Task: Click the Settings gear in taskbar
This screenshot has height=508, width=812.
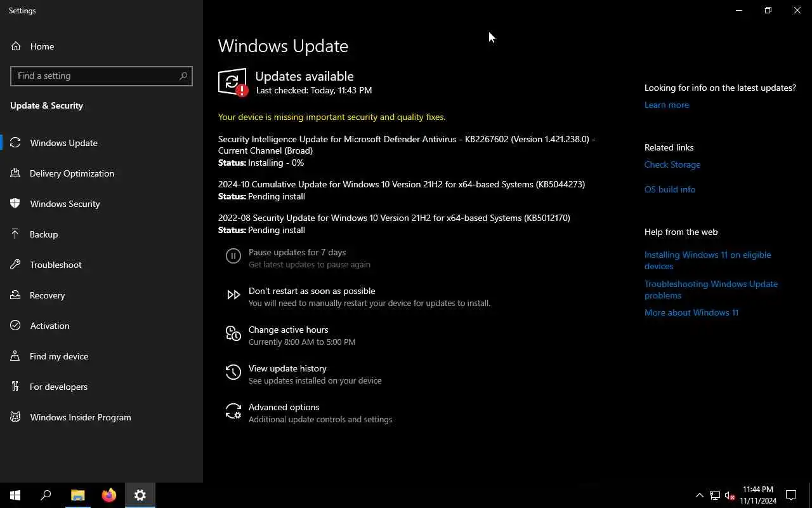Action: click(140, 495)
